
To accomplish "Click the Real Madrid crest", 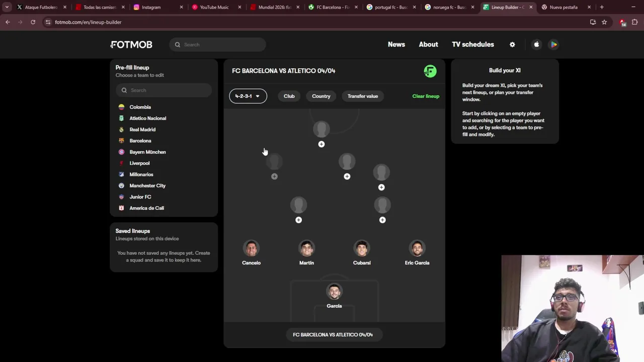I will pyautogui.click(x=121, y=129).
